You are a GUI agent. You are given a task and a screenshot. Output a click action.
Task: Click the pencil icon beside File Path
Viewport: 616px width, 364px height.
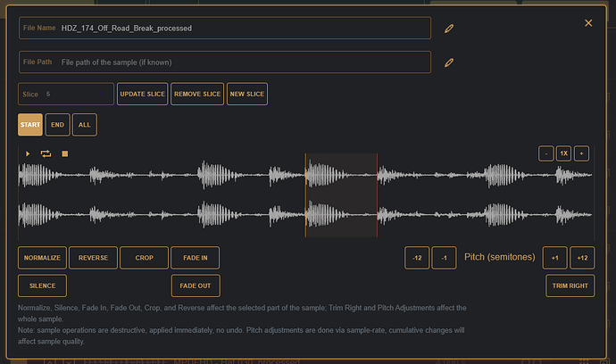point(449,62)
